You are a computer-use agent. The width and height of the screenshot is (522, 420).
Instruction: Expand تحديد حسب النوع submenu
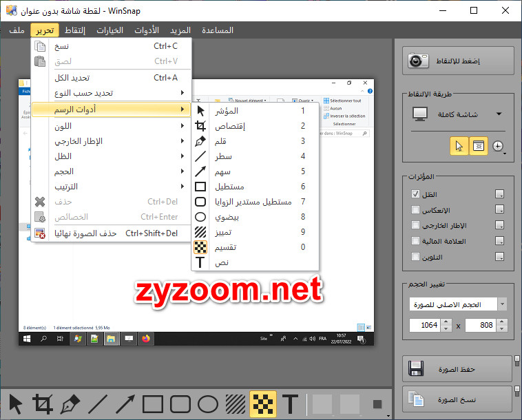point(111,93)
